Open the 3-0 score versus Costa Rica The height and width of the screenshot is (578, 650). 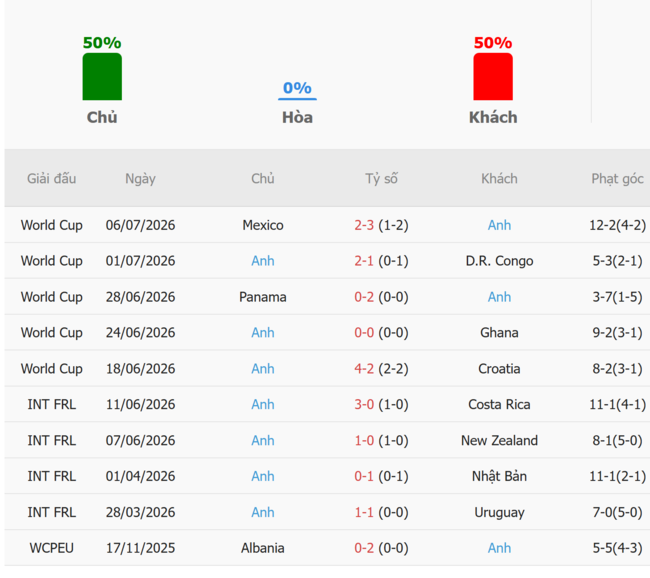[364, 404]
